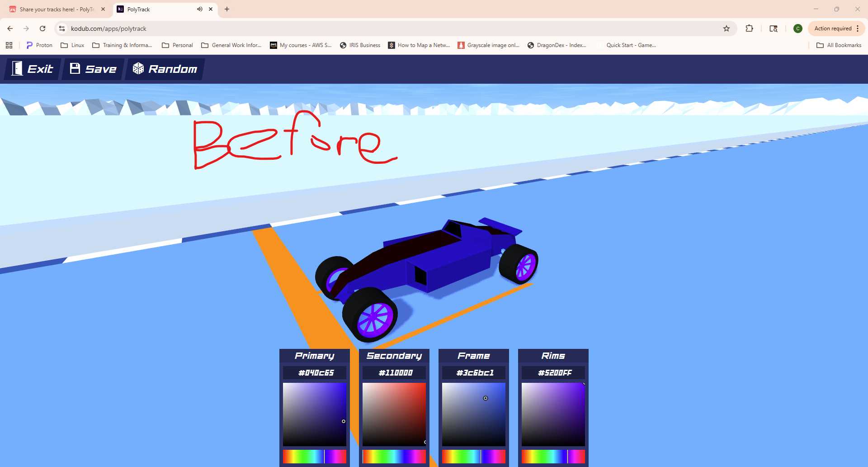Screen dimensions: 868x467
Task: Mute audio via PolyTrack tab speaker icon
Action: (x=199, y=9)
